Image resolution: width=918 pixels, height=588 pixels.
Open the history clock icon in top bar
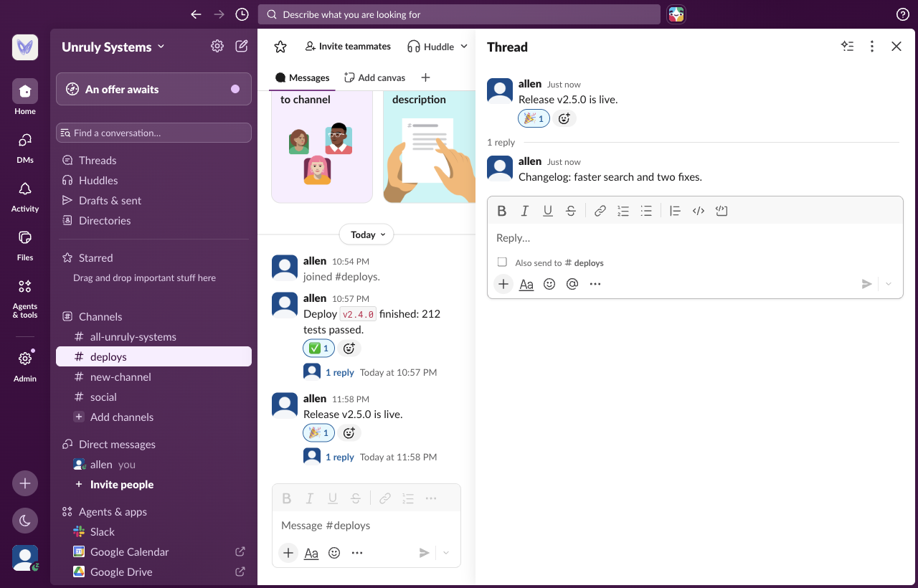(242, 14)
